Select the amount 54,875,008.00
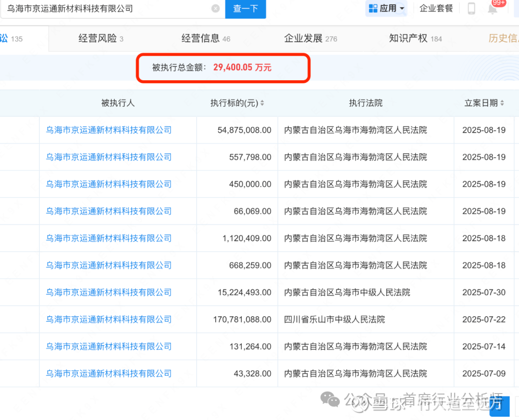 pyautogui.click(x=244, y=130)
